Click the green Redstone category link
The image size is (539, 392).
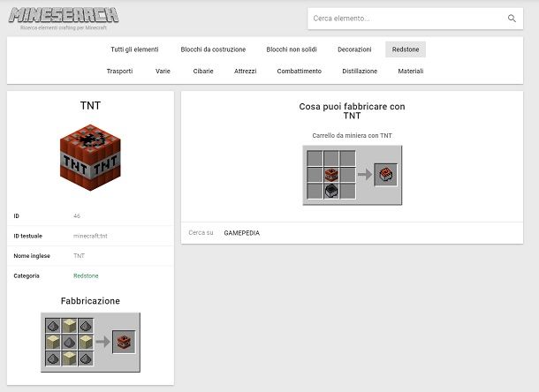(86, 275)
